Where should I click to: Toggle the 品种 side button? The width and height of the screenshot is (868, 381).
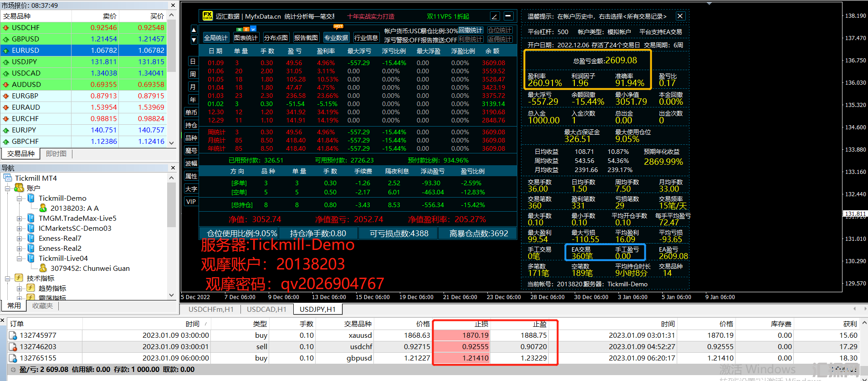191,138
